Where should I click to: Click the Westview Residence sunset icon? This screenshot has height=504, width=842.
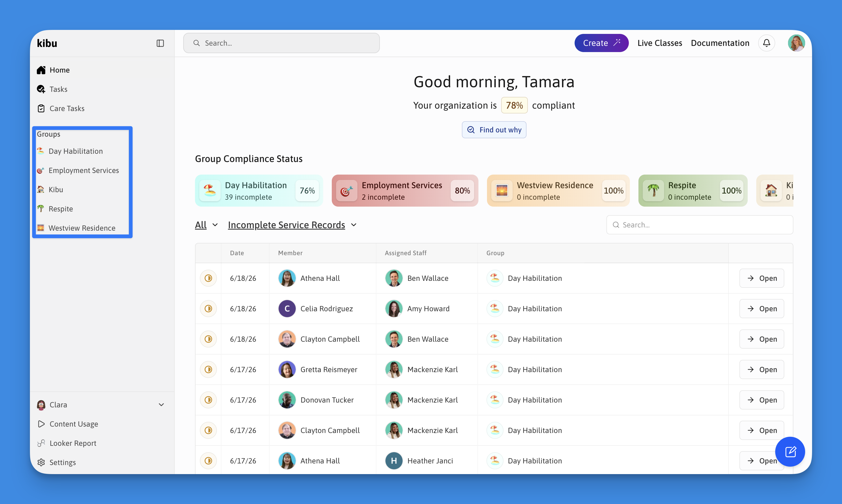click(x=502, y=191)
